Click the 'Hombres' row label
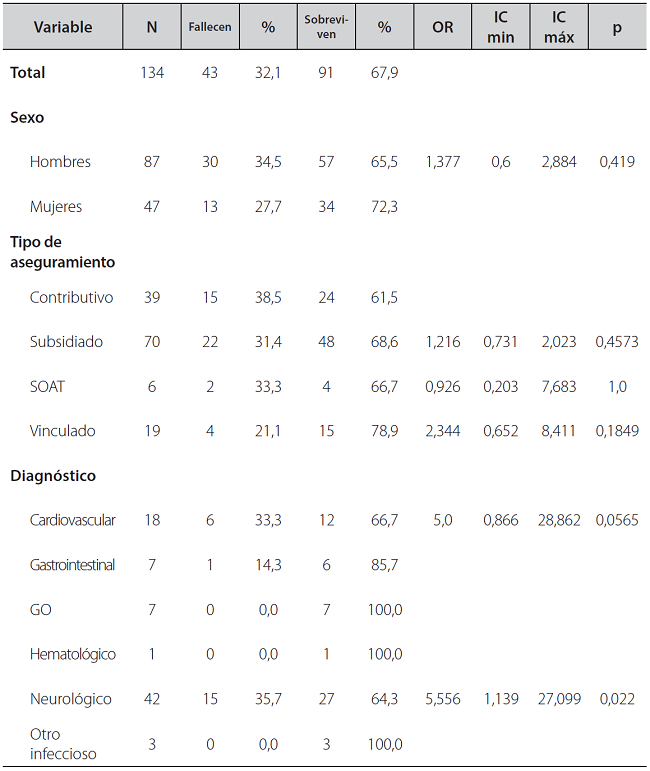The image size is (650, 771). (60, 162)
